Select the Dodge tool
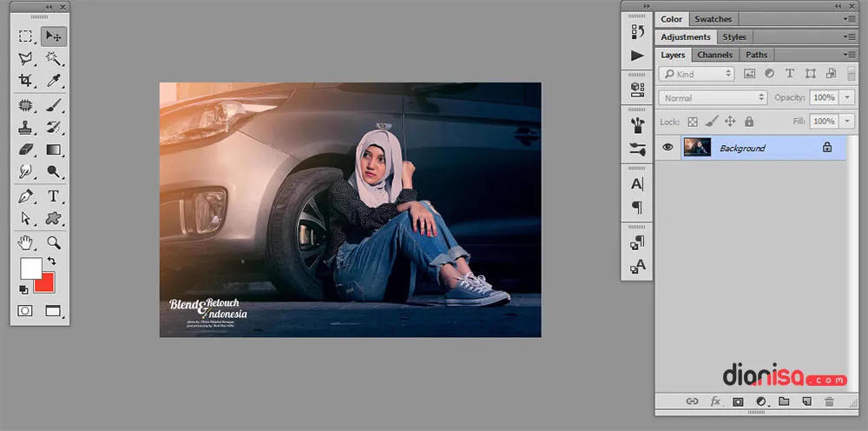 pos(54,172)
